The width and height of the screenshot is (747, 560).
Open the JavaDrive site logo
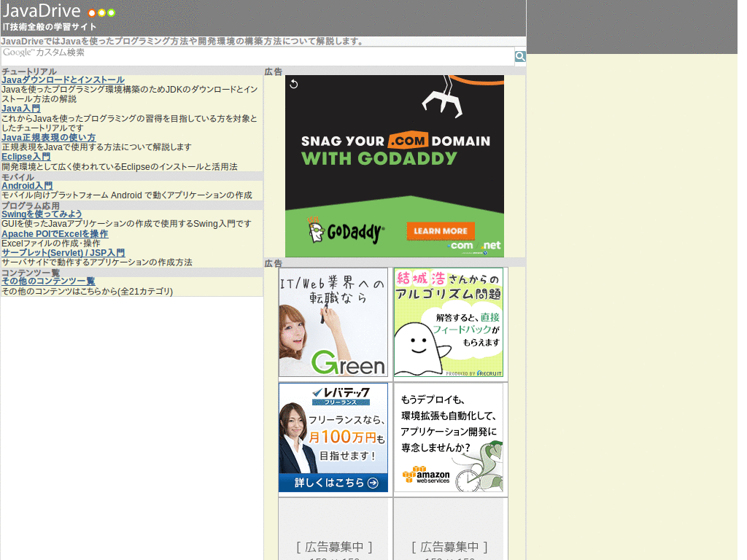point(58,12)
